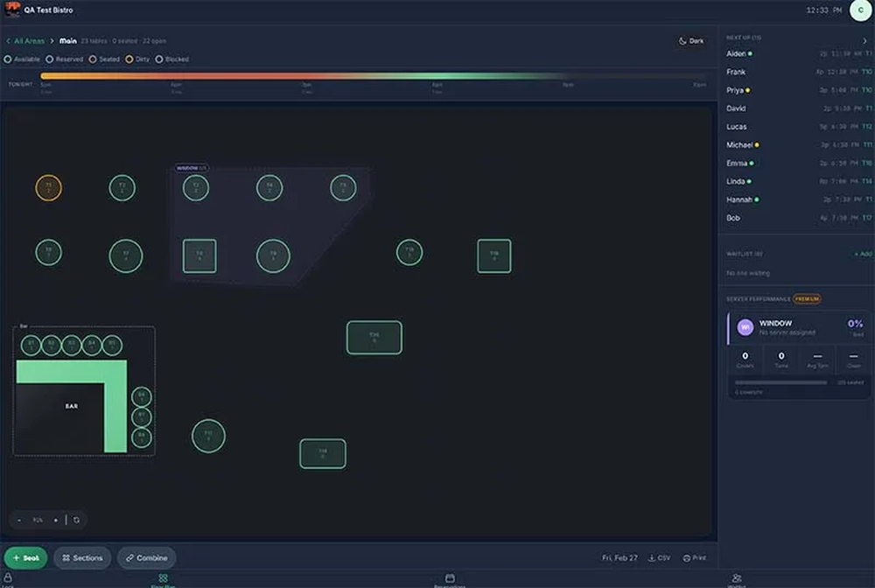Select bar seat B8
Viewport: 875px width, 588px height.
tap(142, 437)
